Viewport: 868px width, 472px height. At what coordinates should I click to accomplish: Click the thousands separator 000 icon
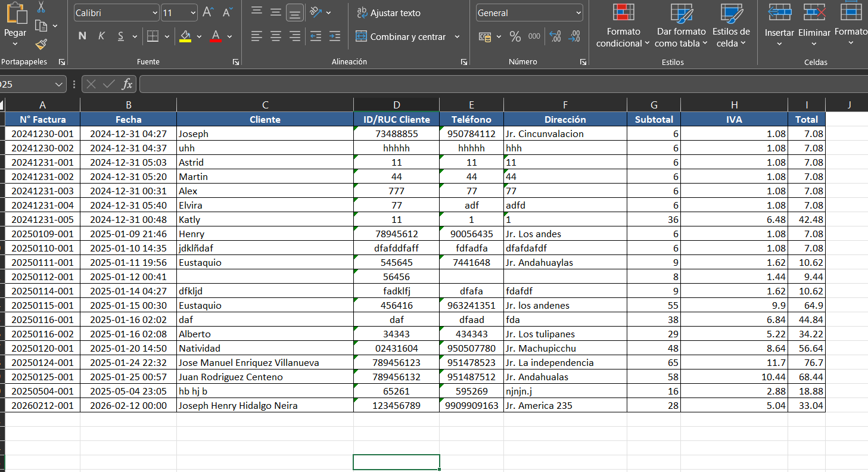[534, 36]
